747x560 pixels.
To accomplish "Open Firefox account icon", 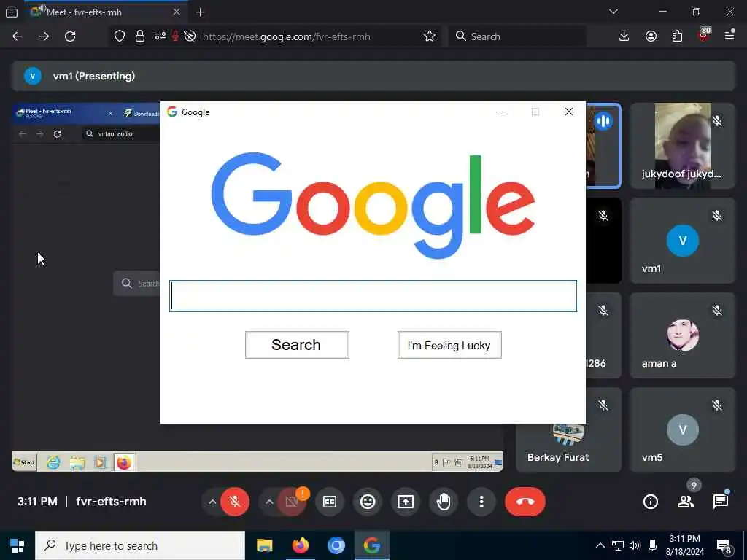I will (x=651, y=36).
